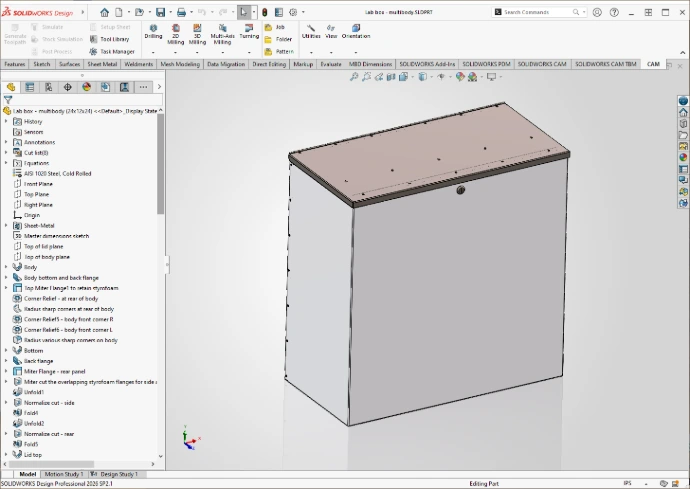
Task: Open the Sheet Metal ribbon tab
Action: [102, 64]
